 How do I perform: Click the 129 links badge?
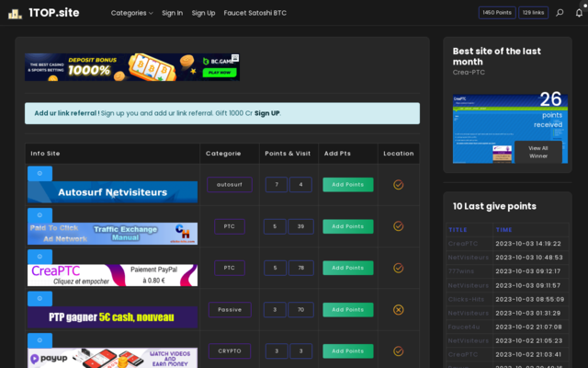click(x=533, y=13)
